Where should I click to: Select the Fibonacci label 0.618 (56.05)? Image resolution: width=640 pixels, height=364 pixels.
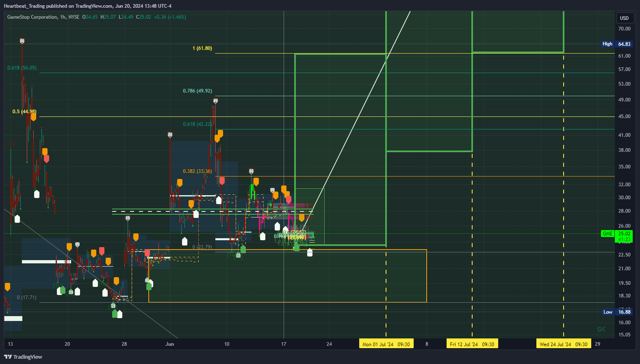tap(22, 68)
